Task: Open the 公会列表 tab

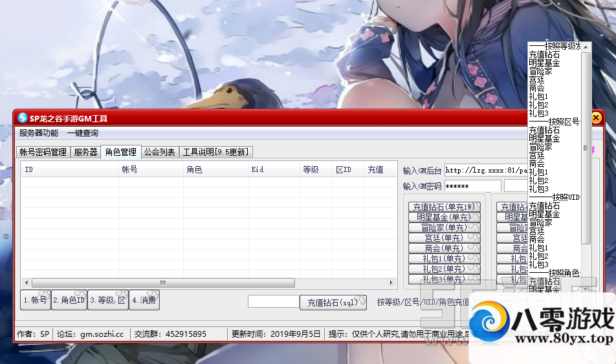Action: tap(159, 152)
